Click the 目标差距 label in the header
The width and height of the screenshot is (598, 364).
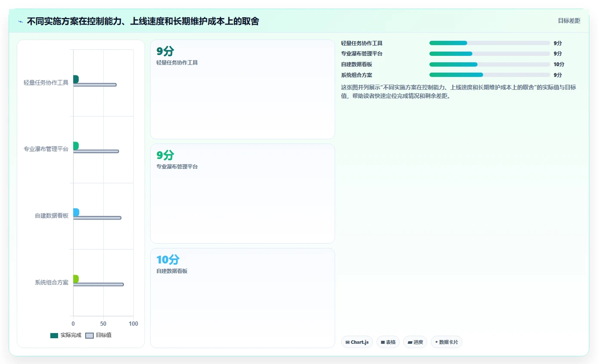pos(569,21)
